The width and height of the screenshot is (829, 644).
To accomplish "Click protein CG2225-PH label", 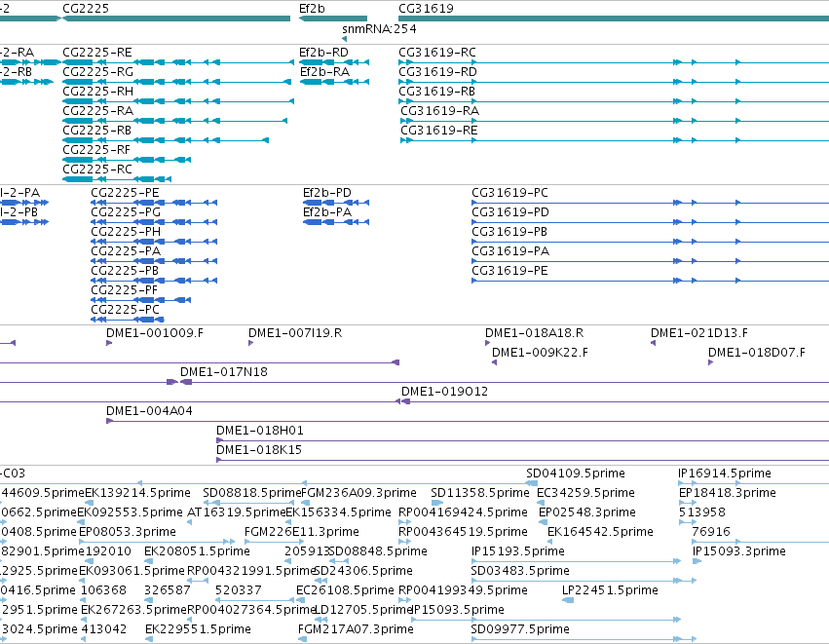I will pyautogui.click(x=126, y=232).
